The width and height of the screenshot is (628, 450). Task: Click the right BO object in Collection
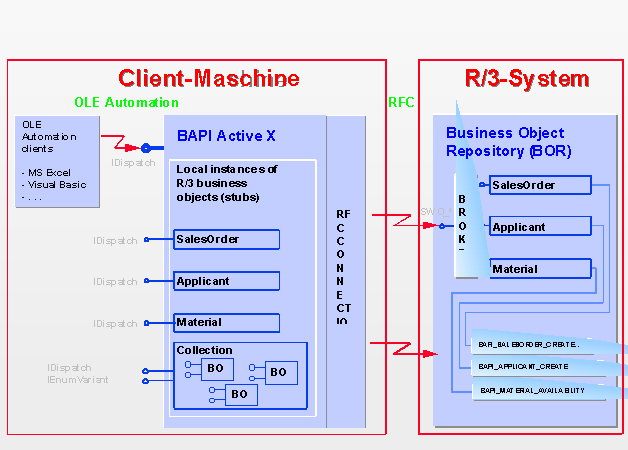(x=278, y=372)
